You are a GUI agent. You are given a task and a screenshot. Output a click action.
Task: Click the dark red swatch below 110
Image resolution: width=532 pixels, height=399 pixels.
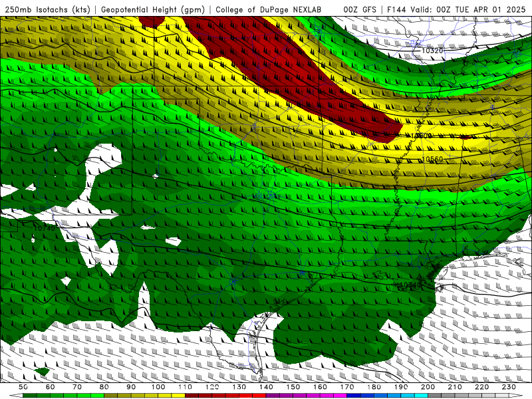(192, 396)
